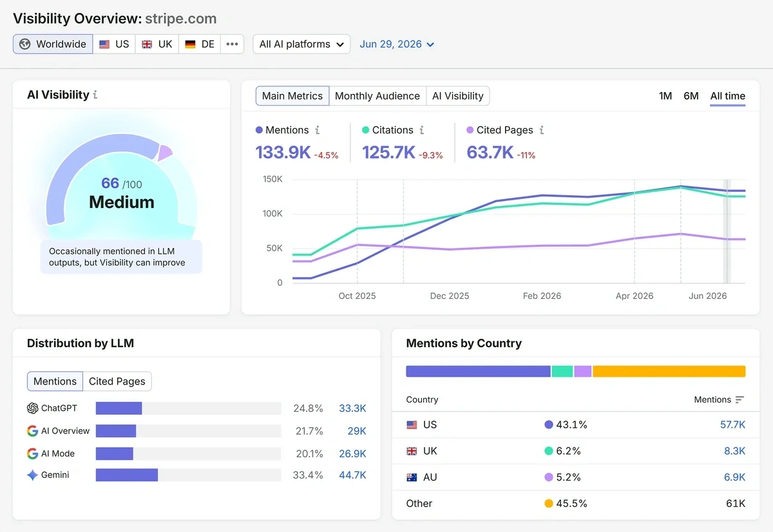Open the All AI platforms dropdown
The width and height of the screenshot is (773, 532).
click(x=301, y=44)
